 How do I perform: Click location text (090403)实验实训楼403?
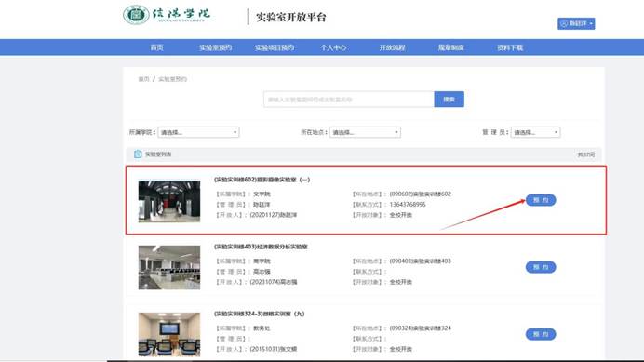point(420,261)
